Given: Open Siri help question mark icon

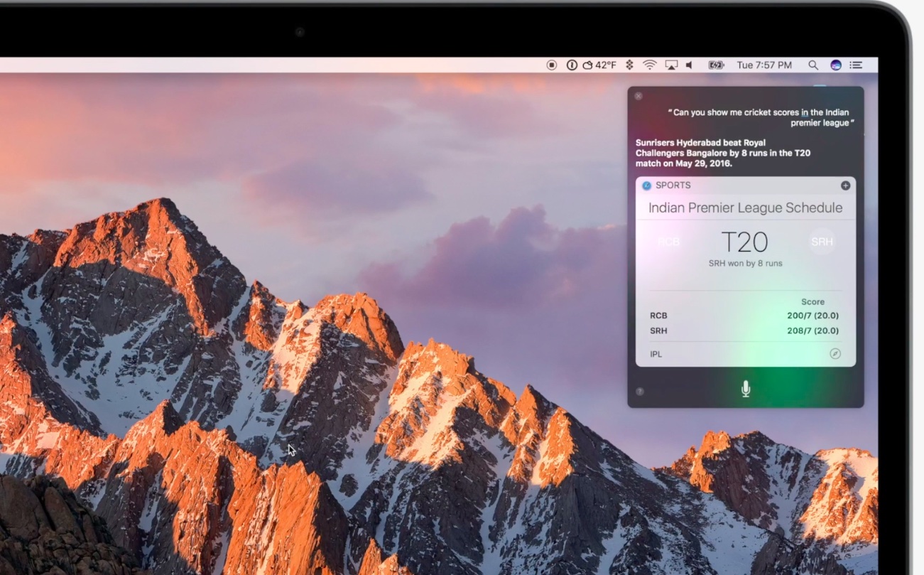Looking at the screenshot, I should pos(639,392).
